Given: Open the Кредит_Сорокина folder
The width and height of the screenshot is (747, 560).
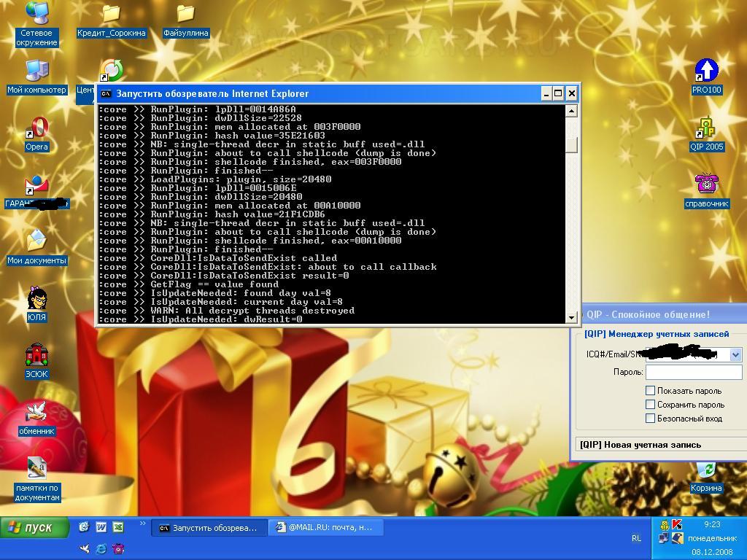Looking at the screenshot, I should [x=111, y=15].
